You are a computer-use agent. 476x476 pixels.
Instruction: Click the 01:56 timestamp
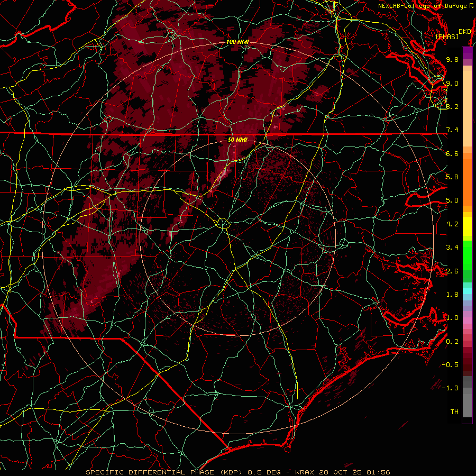(x=378, y=472)
